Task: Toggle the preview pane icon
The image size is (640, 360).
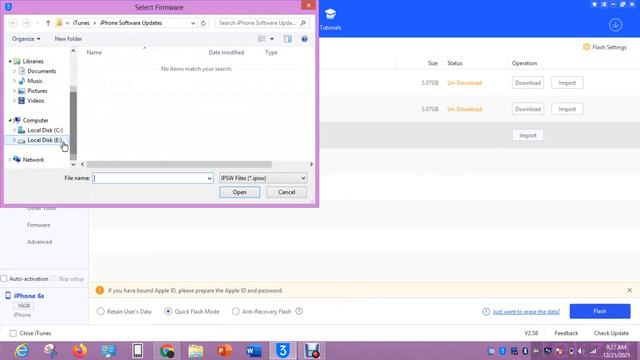Action: pos(288,39)
